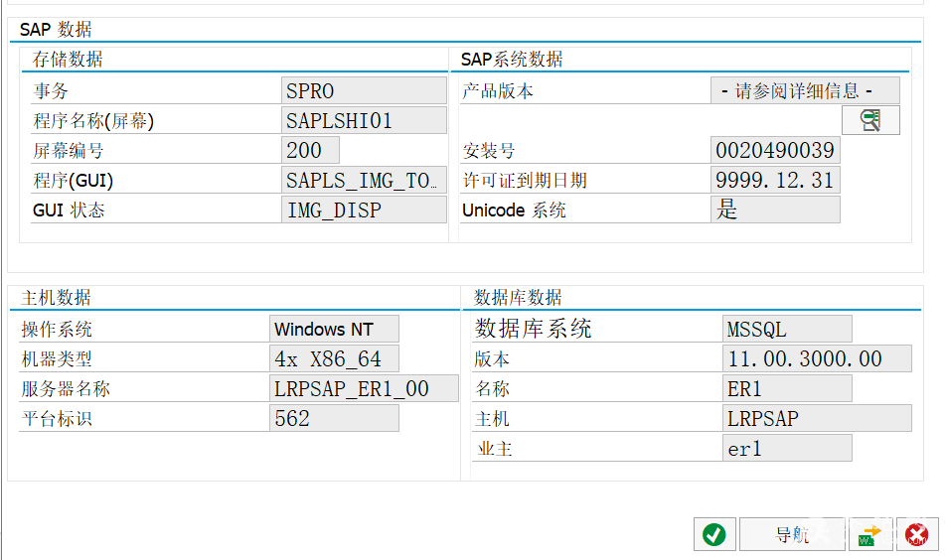The image size is (946, 560).
Task: Cancel with the red X button
Action: pyautogui.click(x=917, y=534)
